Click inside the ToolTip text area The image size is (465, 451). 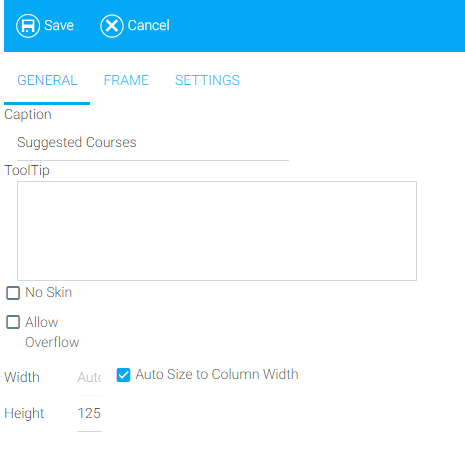(217, 231)
